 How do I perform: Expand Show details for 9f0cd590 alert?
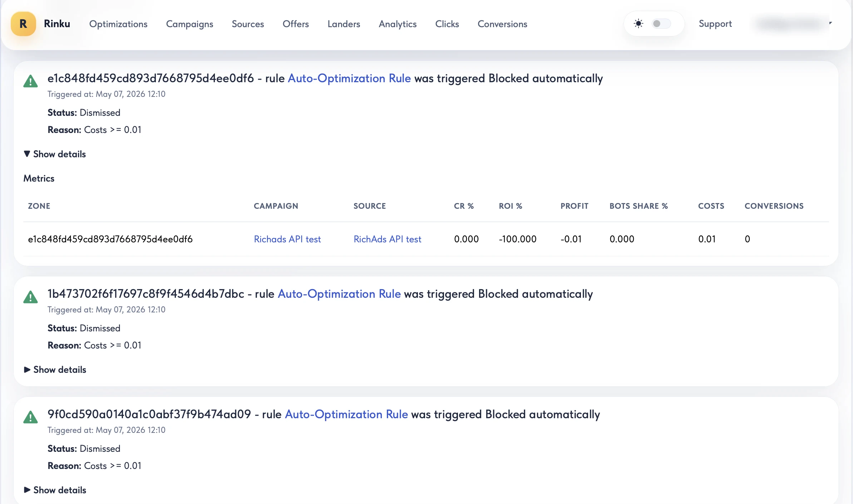(55, 490)
